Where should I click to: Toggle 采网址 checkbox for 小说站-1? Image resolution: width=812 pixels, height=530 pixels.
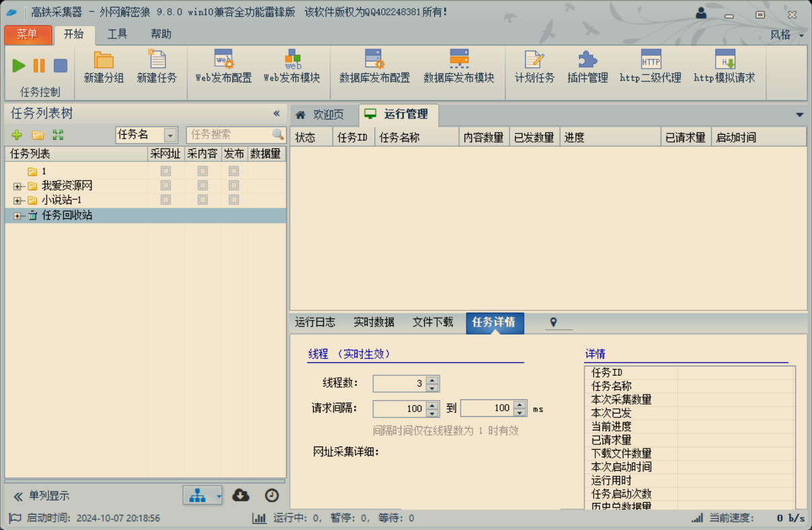pos(166,200)
